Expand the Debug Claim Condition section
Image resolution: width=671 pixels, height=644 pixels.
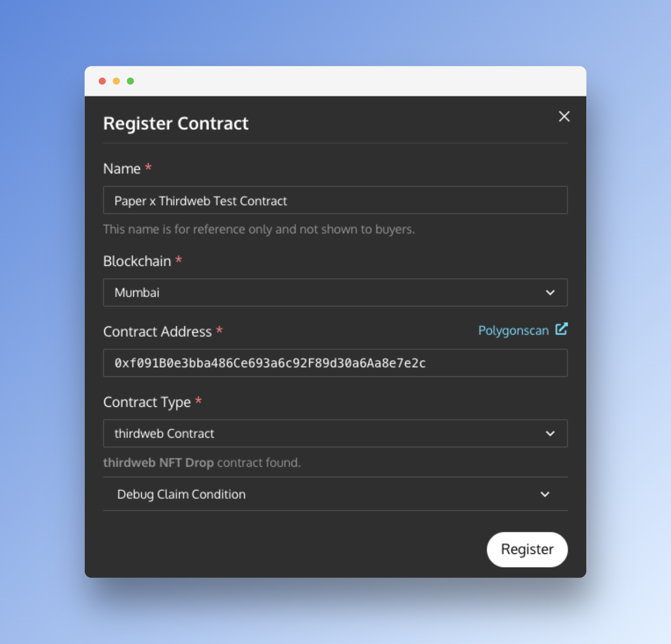pos(335,494)
